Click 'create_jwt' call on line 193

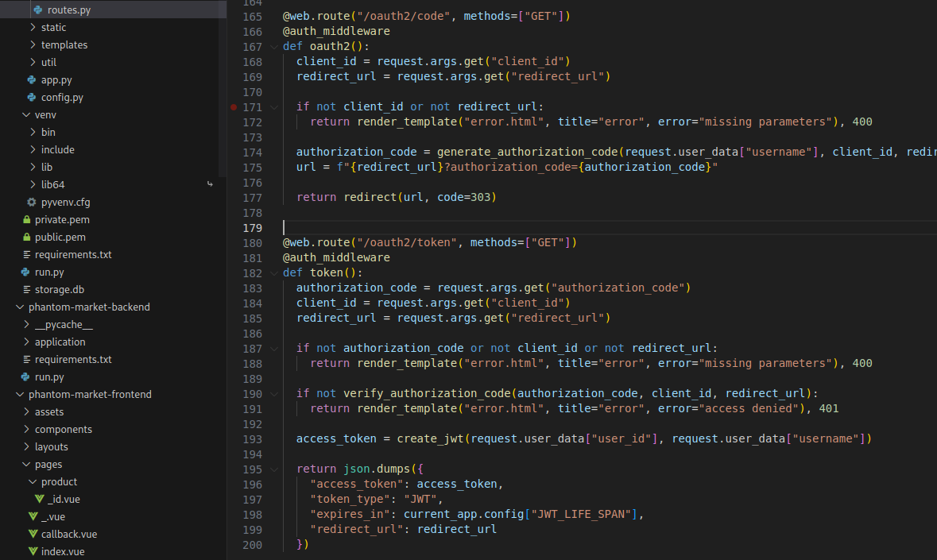click(430, 438)
